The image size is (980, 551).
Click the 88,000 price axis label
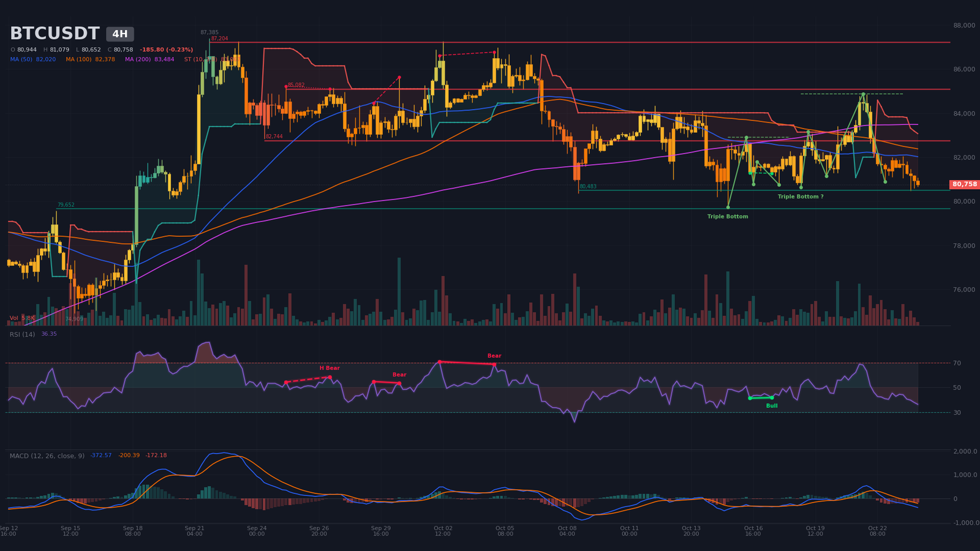(x=964, y=26)
